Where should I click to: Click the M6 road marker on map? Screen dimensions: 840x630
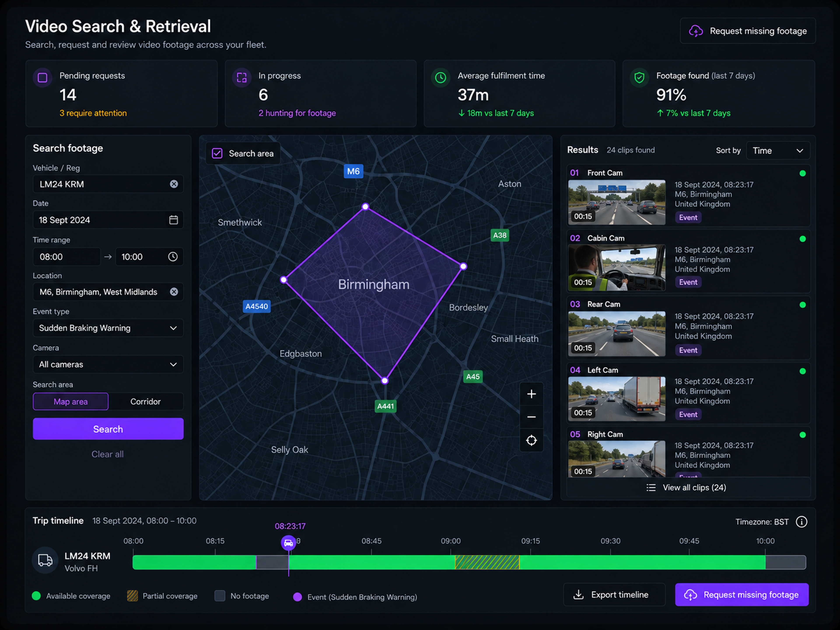click(x=353, y=171)
